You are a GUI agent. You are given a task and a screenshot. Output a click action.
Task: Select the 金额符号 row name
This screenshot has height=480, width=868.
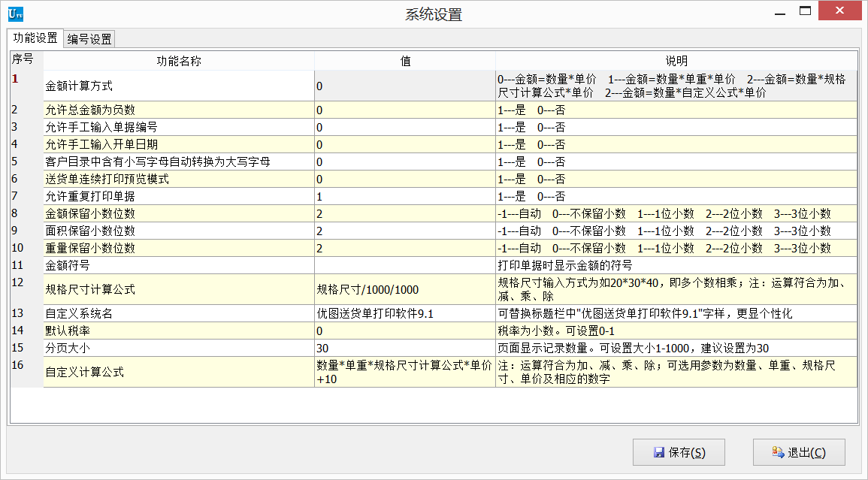(x=179, y=265)
